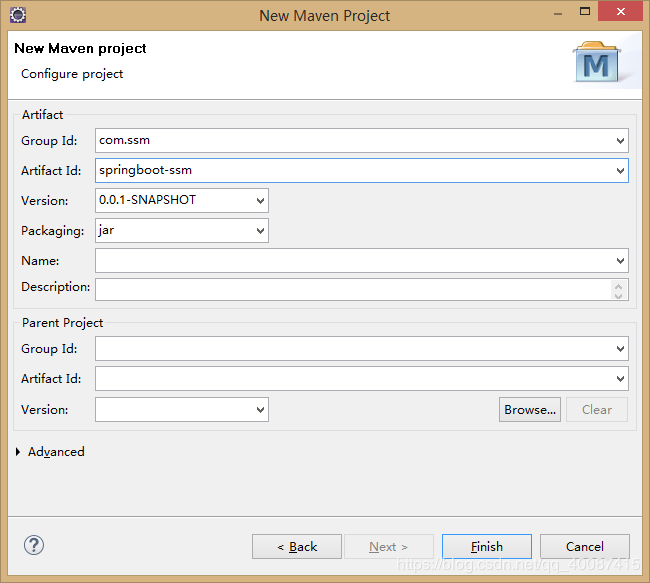Open the Artifact Id springboot-ssm dropdown arrow
The image size is (650, 583).
[620, 170]
